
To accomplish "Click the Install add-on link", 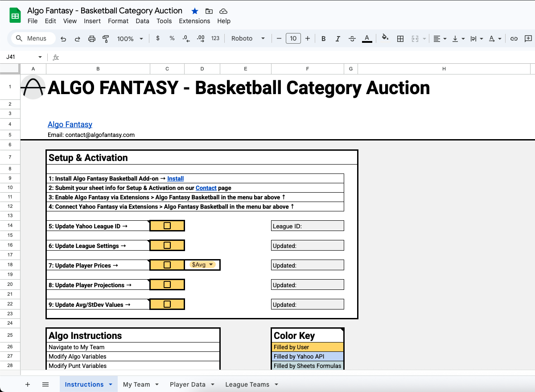I will [175, 178].
